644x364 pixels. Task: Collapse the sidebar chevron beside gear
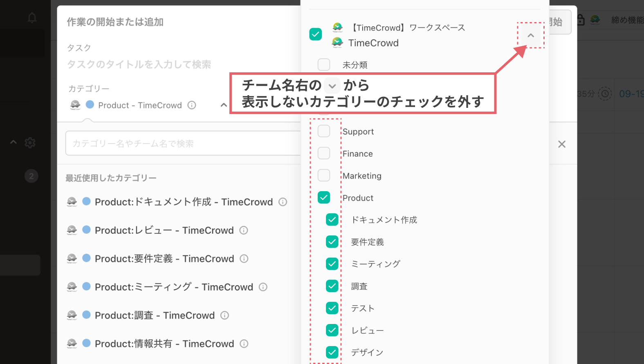pyautogui.click(x=13, y=142)
